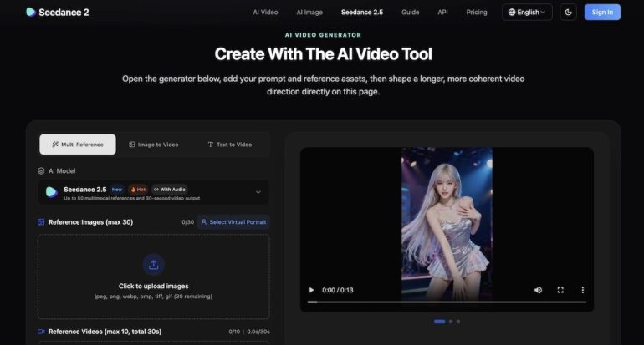Viewport: 644px width, 345px height.
Task: Click the 'Hot' badge
Action: [138, 190]
